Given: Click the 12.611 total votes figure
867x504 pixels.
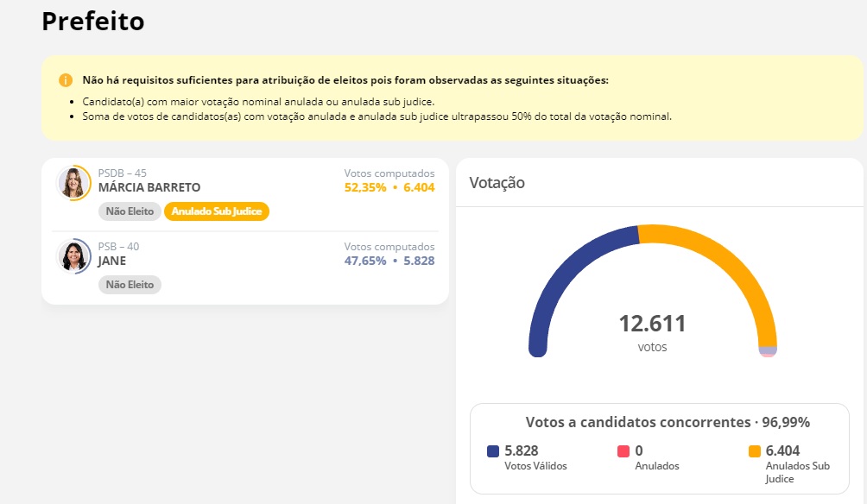Looking at the screenshot, I should tap(652, 324).
